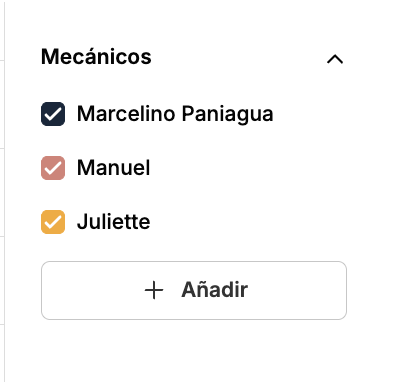
Task: Hide Manuel from the mechanics filter
Action: 53,168
